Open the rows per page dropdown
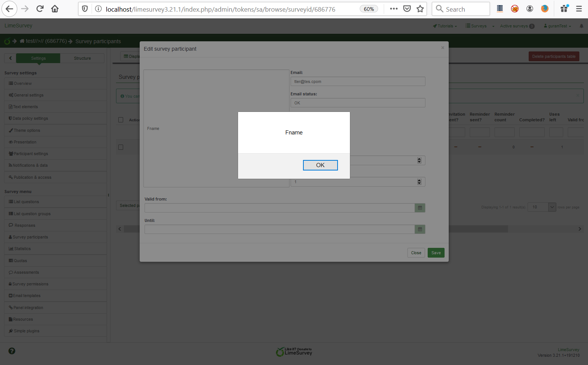588x365 pixels. 541,207
